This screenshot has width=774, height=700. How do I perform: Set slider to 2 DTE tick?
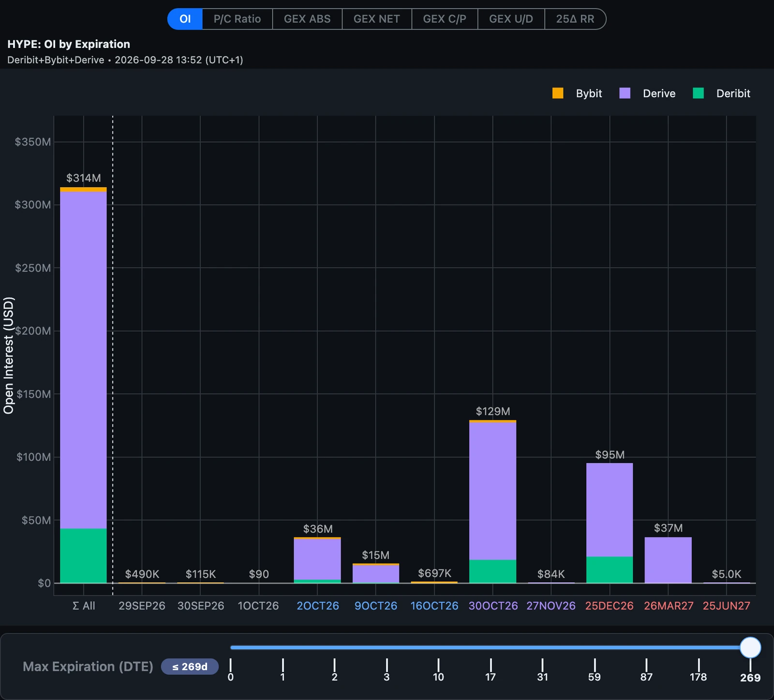335,670
